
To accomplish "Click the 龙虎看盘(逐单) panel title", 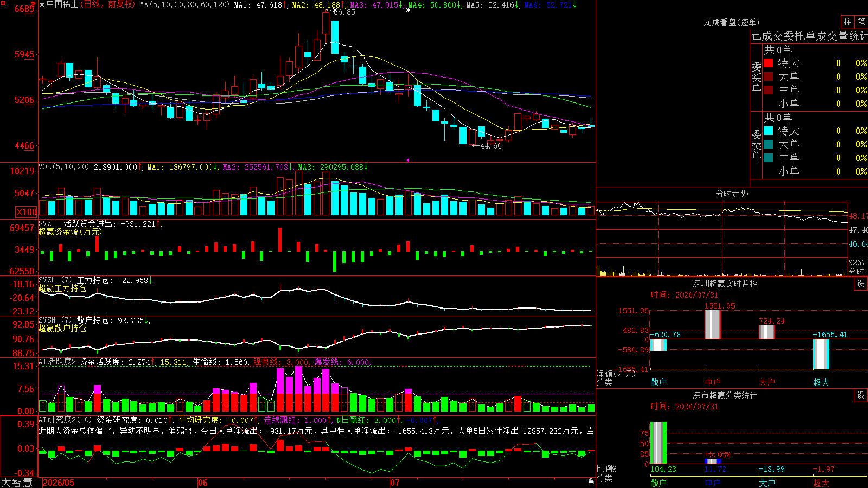I will click(731, 22).
